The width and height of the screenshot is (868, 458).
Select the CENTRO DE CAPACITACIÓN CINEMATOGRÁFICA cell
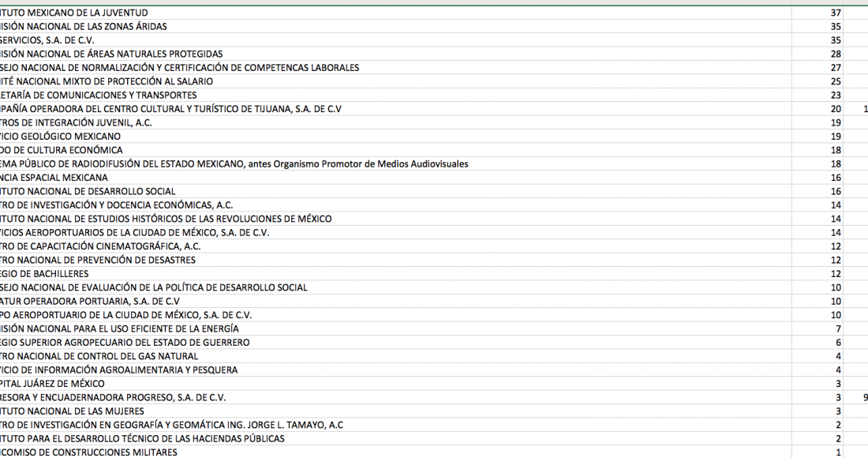click(100, 246)
